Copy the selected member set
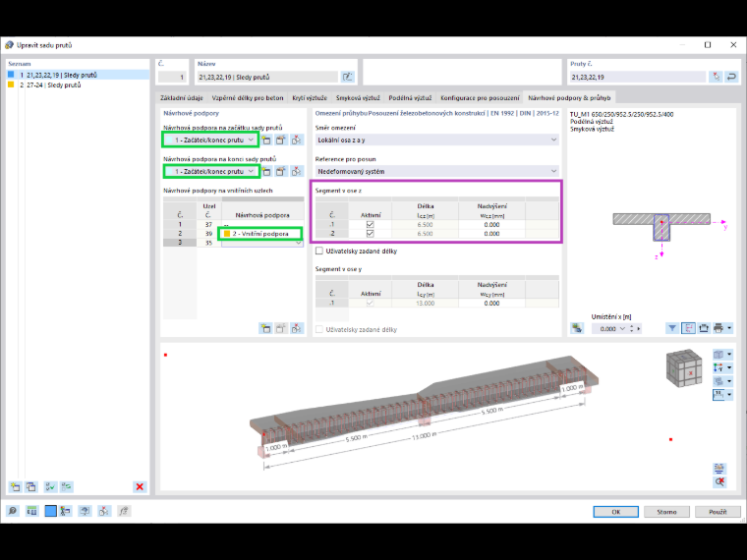This screenshot has height=560, width=747. (x=31, y=486)
